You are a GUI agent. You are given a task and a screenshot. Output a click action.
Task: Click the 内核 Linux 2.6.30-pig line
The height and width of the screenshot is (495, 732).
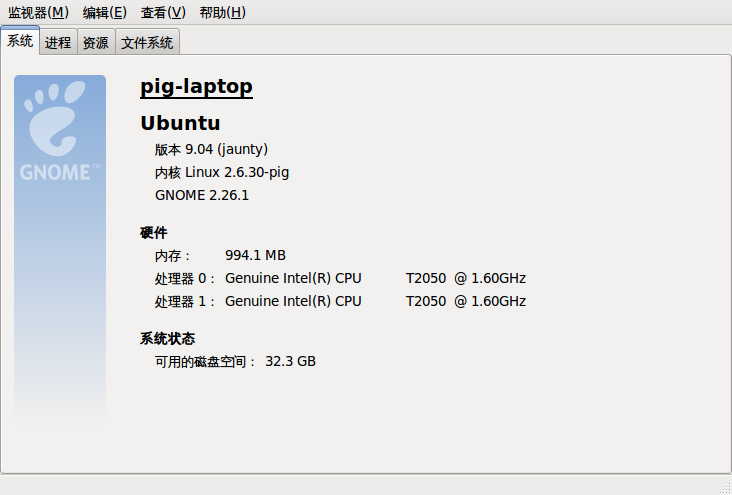click(x=222, y=172)
